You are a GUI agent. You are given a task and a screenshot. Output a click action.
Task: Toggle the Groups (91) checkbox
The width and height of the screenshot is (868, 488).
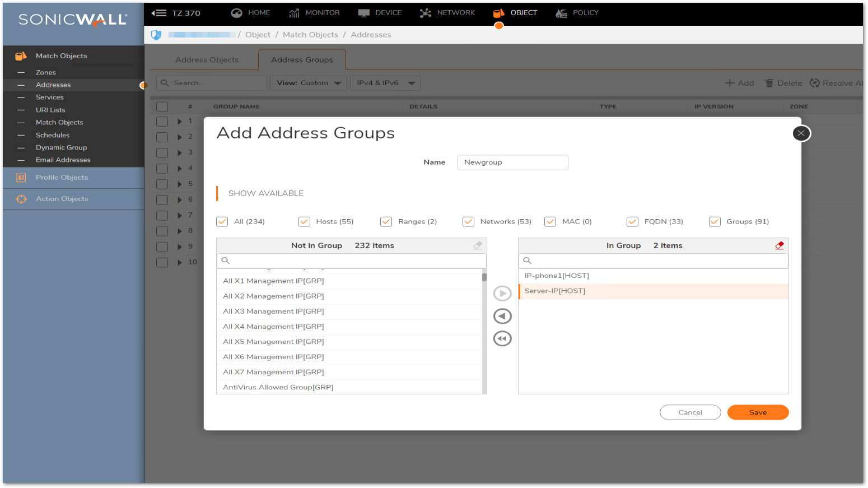(x=715, y=222)
